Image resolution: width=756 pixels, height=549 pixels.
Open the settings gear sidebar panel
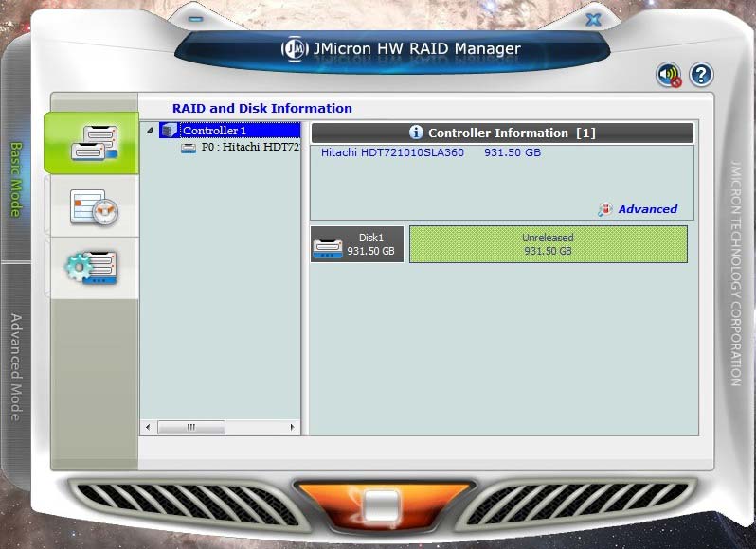coord(92,267)
